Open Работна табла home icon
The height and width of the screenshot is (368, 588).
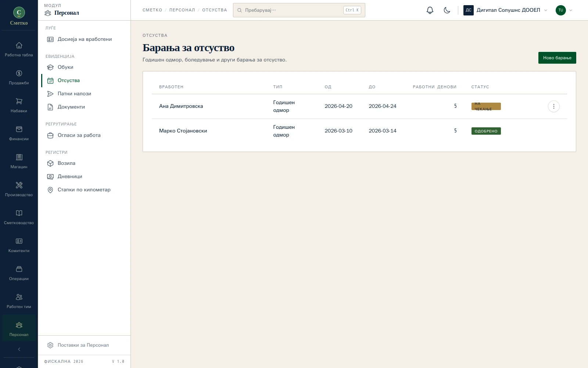[x=19, y=45]
